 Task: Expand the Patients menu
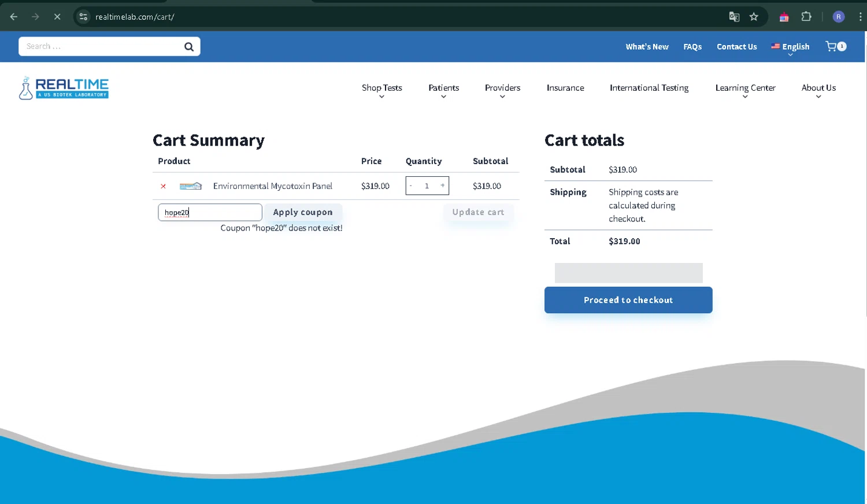click(443, 90)
